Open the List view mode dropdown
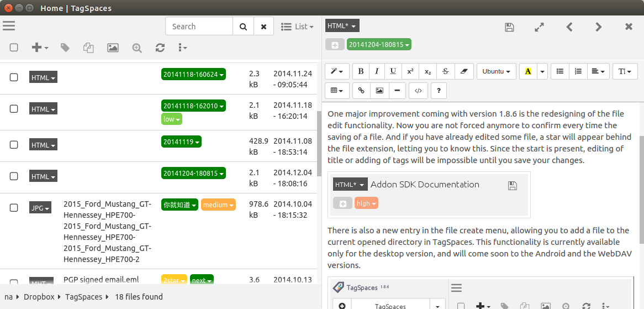This screenshot has width=644, height=309. click(x=297, y=27)
